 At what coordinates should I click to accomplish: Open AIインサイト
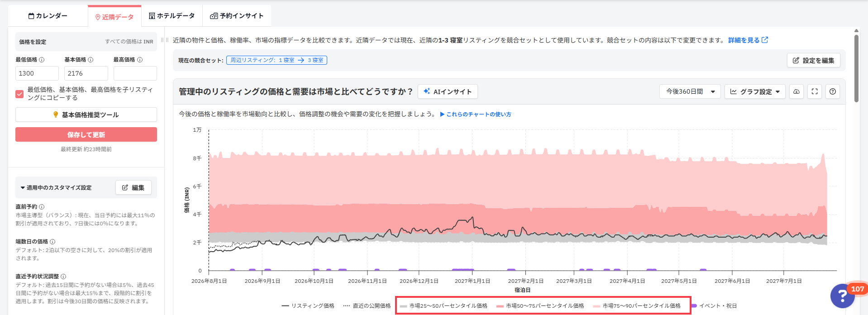point(448,91)
